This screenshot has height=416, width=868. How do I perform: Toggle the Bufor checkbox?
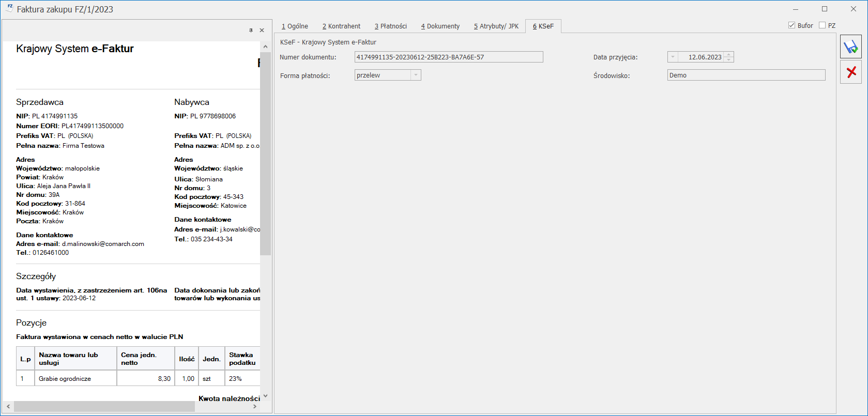coord(791,25)
